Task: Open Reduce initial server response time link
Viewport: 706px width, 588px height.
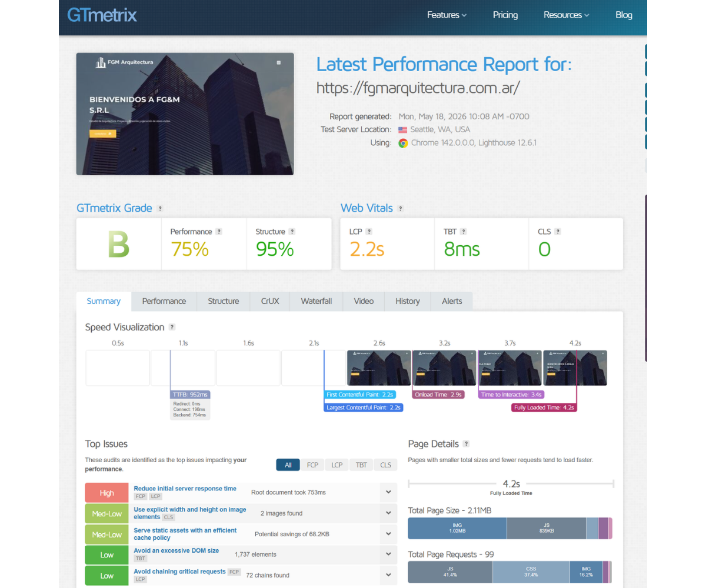Action: 185,489
